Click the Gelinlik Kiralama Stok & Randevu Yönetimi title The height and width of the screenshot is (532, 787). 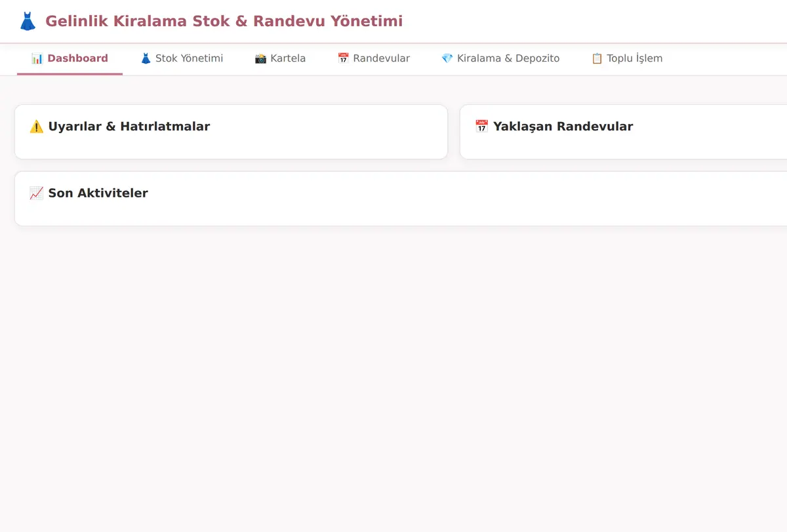click(224, 22)
